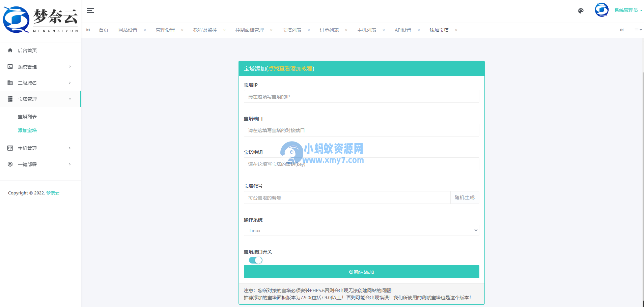Switch to the 订单列表 tab
The image size is (644, 307).
coord(329,30)
